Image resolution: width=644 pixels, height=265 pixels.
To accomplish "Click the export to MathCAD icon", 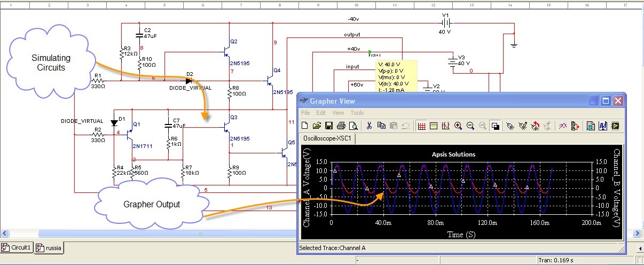I will tap(603, 126).
